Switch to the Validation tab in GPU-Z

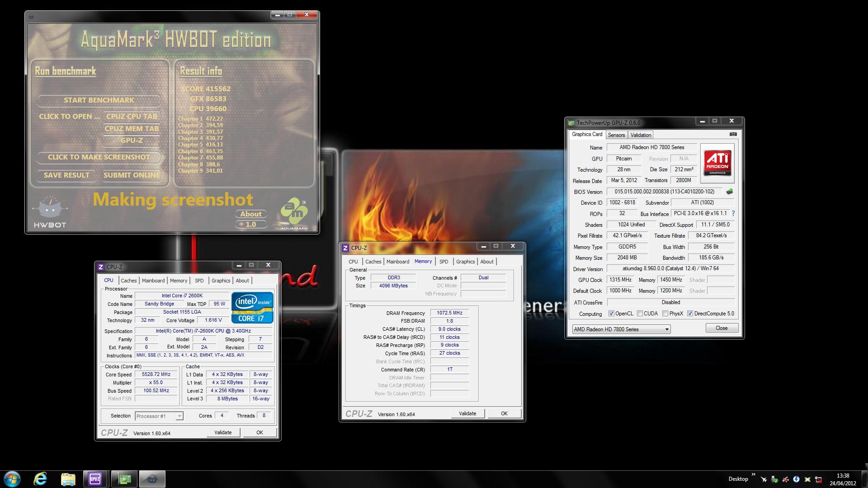click(x=641, y=135)
